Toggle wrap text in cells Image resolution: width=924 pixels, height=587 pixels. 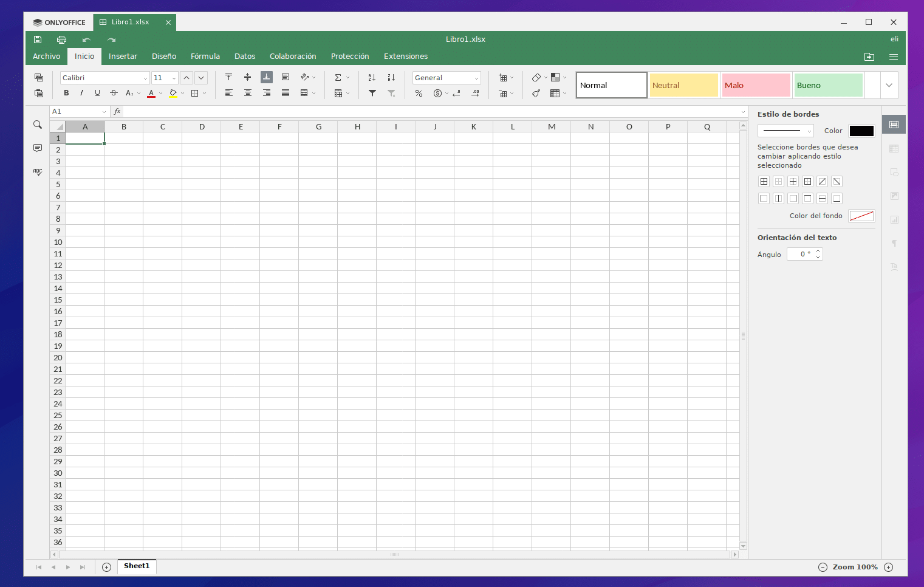pos(285,77)
